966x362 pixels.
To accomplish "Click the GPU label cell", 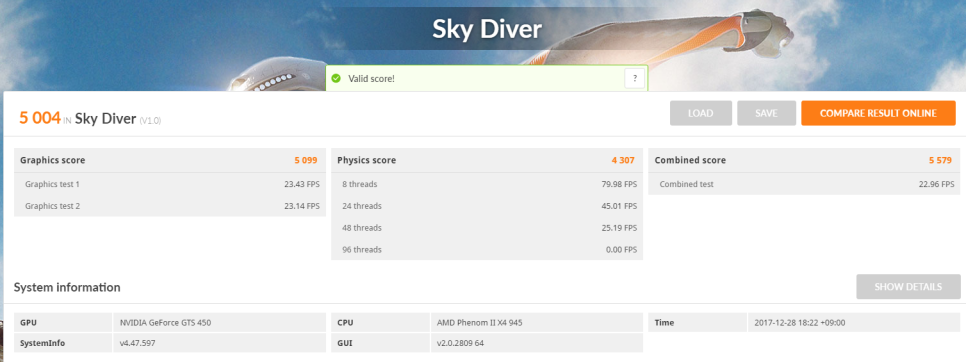I will [x=63, y=323].
